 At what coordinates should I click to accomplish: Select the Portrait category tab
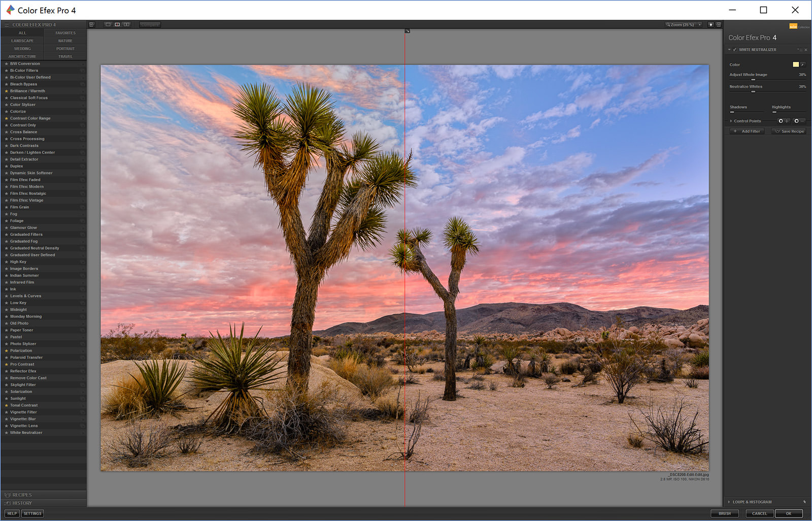pos(65,49)
